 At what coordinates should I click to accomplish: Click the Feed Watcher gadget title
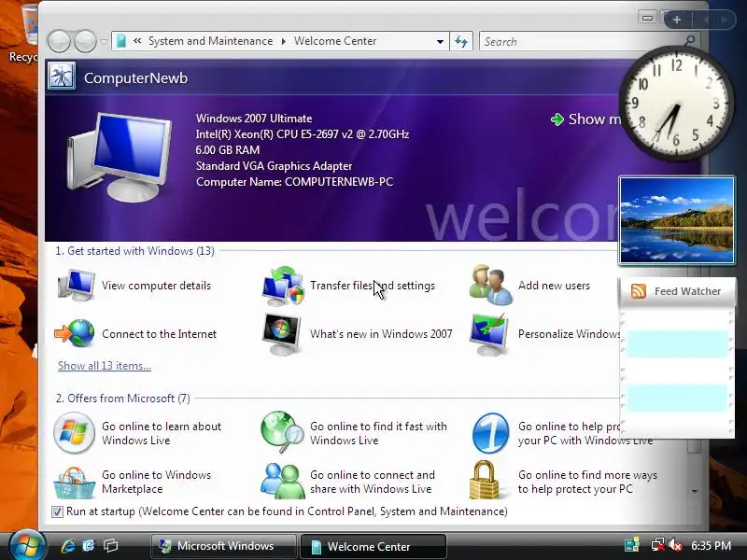point(687,291)
